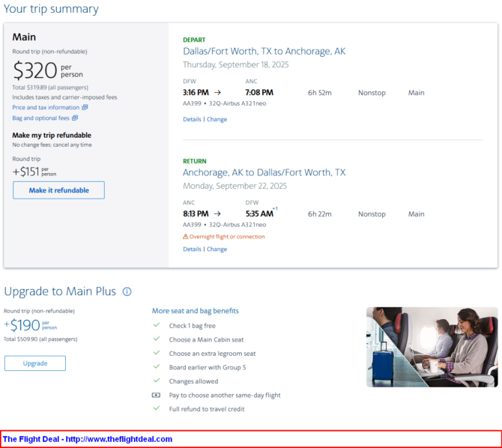Click the Monday, September 22, 2025 date
This screenshot has width=502, height=448.
[x=235, y=186]
